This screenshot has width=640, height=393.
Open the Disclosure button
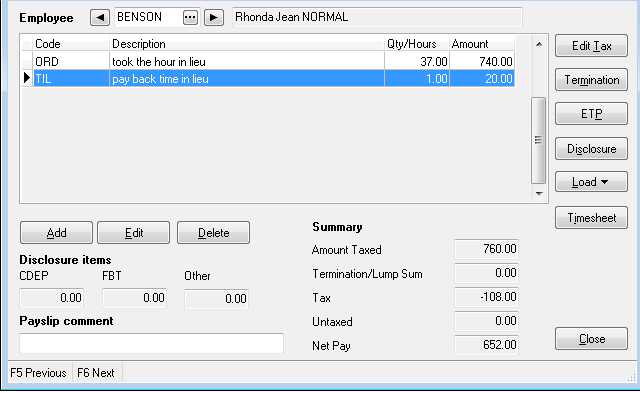pyautogui.click(x=591, y=149)
